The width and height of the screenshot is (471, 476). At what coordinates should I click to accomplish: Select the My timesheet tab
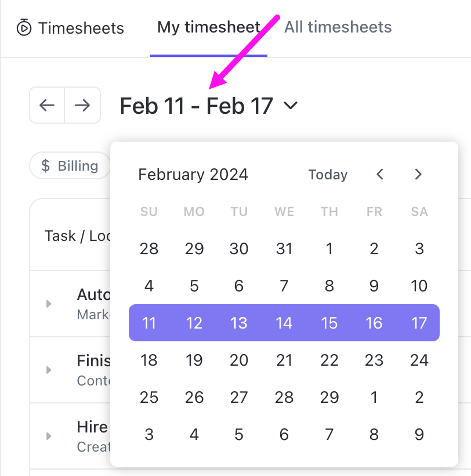point(209,27)
